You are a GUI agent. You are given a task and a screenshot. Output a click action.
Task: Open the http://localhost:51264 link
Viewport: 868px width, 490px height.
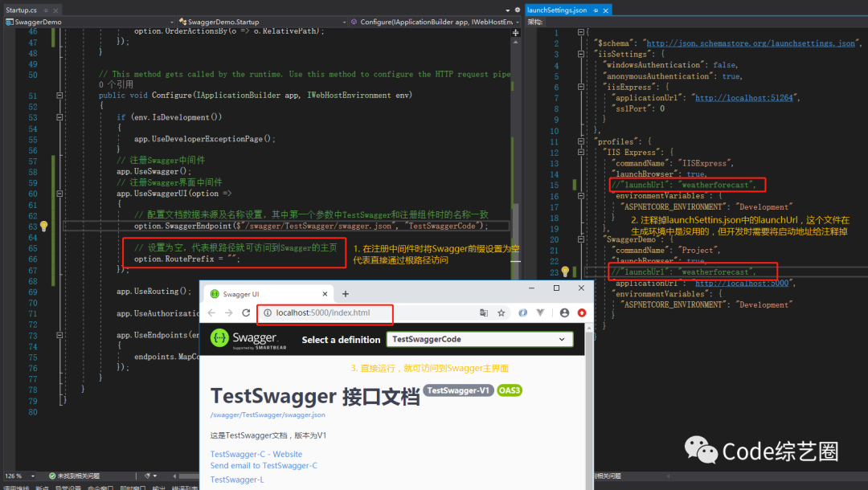click(x=744, y=98)
